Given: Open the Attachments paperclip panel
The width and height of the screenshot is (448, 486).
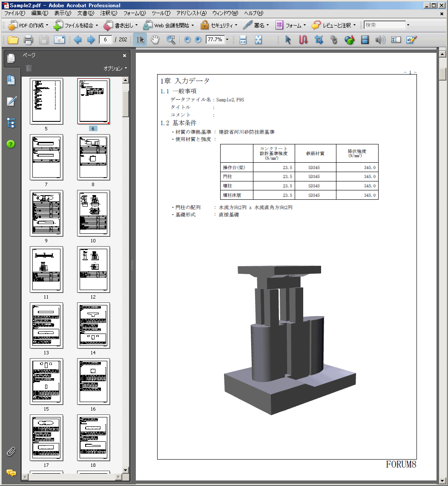Looking at the screenshot, I should [x=11, y=451].
